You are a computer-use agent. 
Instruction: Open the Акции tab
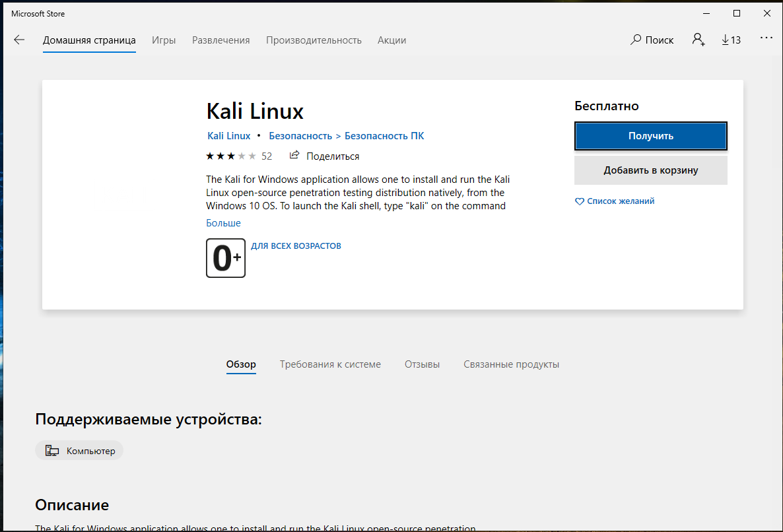click(391, 40)
